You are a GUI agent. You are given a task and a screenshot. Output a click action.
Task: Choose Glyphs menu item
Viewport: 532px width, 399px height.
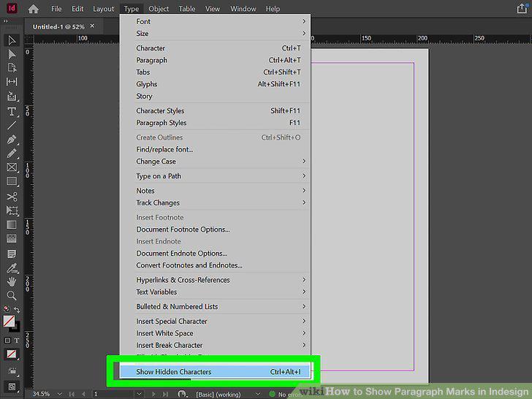coord(215,84)
